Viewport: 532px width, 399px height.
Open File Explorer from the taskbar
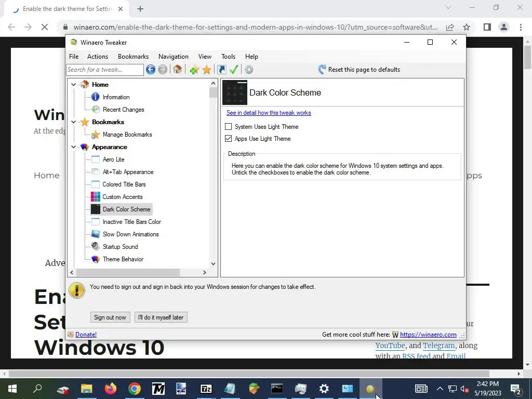click(x=87, y=389)
